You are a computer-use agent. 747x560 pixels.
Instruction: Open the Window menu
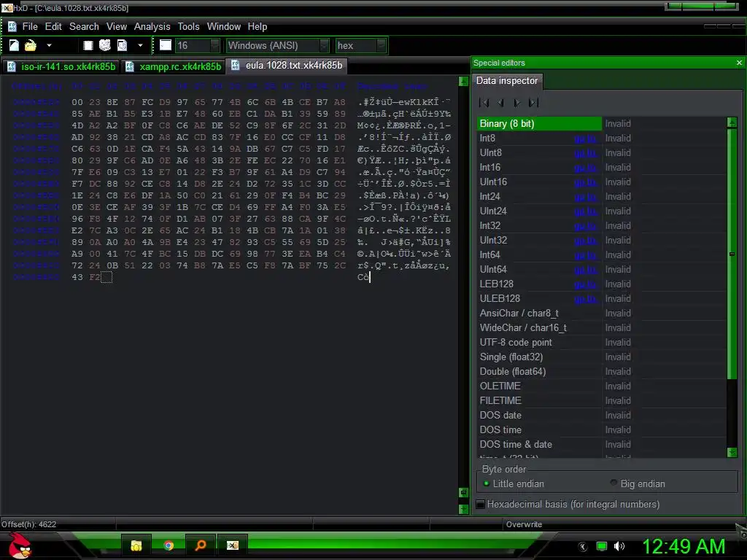click(x=223, y=27)
